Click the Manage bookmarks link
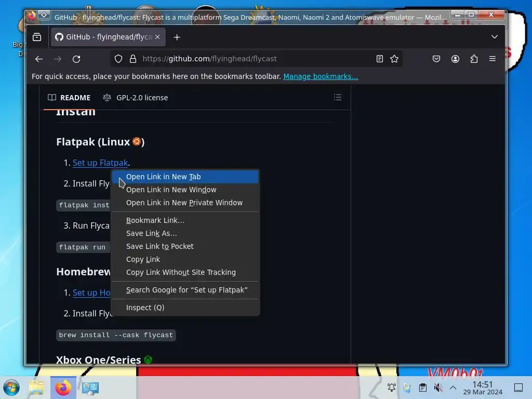The width and height of the screenshot is (532, 399). point(321,76)
